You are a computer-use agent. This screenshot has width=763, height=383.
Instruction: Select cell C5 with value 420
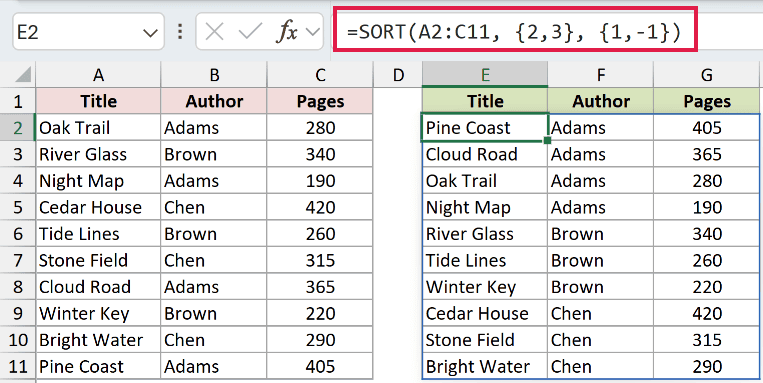click(x=320, y=207)
